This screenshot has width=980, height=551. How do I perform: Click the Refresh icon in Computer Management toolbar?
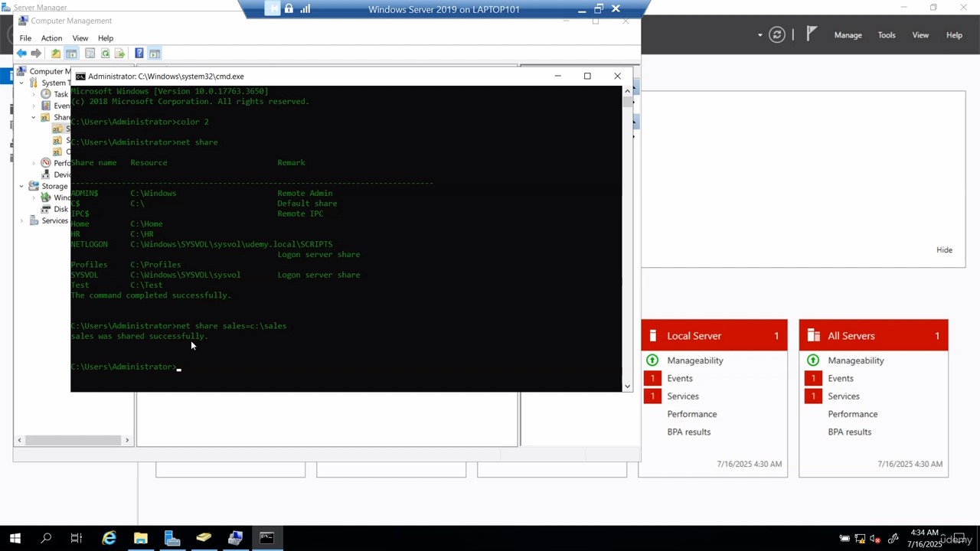(105, 54)
